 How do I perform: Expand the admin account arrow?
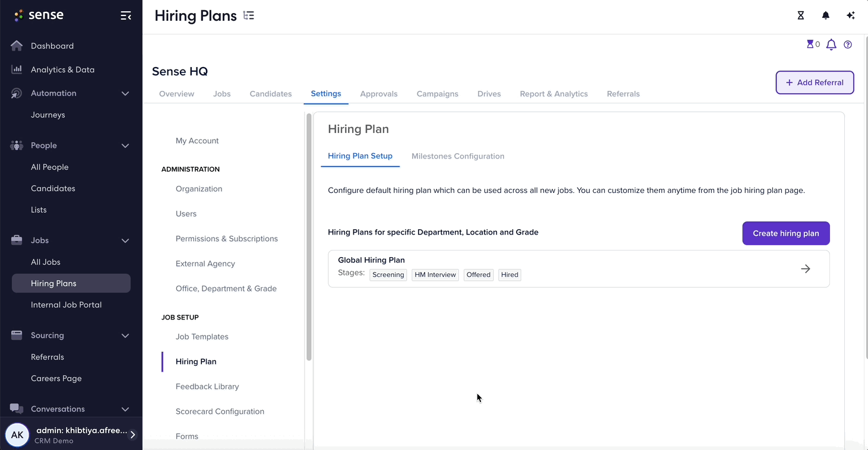pyautogui.click(x=133, y=435)
